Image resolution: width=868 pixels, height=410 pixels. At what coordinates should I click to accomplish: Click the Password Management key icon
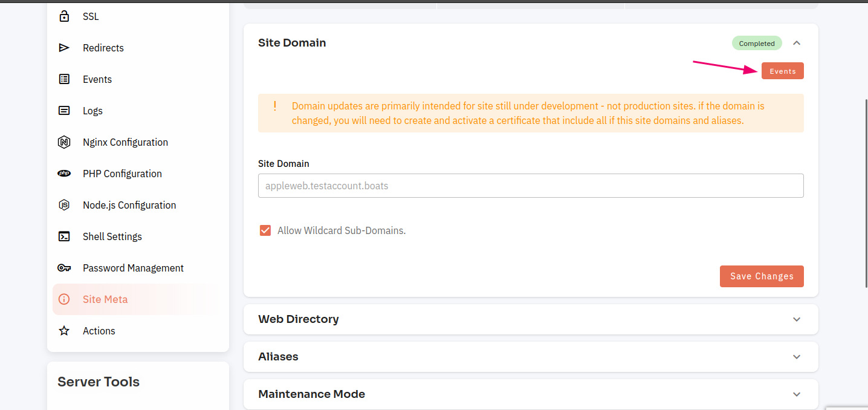point(64,268)
